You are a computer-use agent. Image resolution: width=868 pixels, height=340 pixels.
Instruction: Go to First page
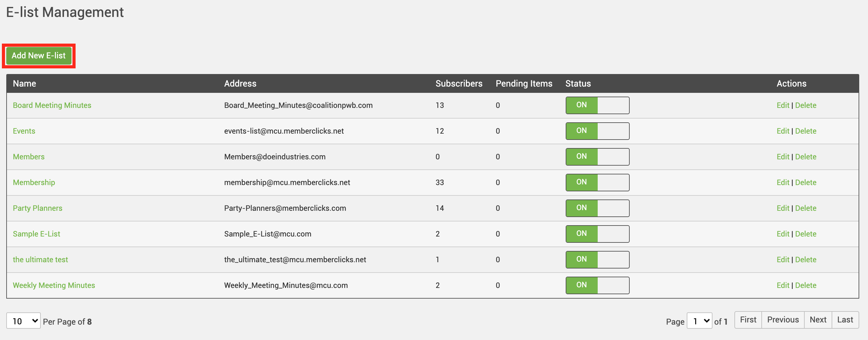(748, 320)
